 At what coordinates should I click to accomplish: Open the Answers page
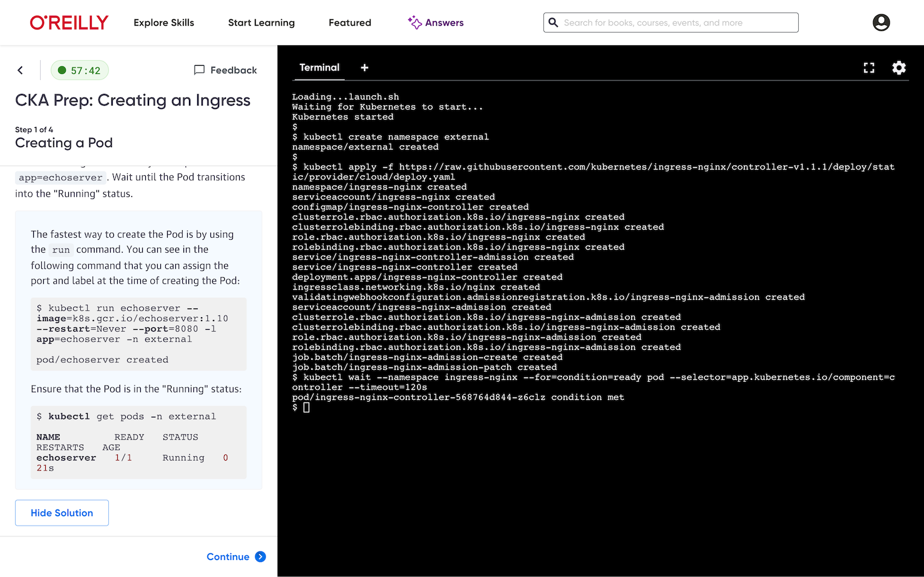[x=444, y=23]
